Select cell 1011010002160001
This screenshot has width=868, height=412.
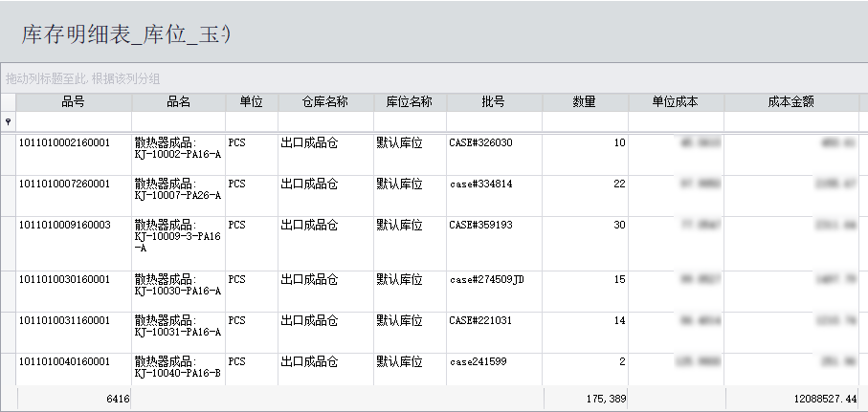(65, 142)
